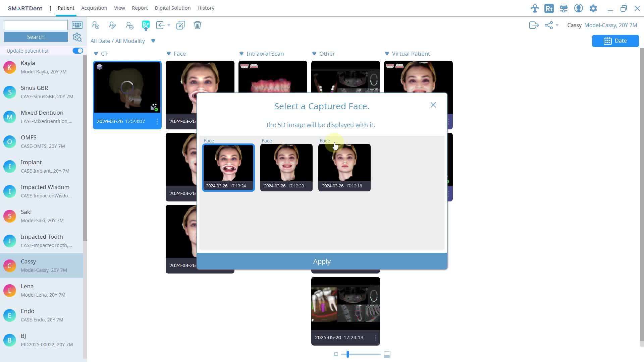Open the Report tab

click(140, 8)
